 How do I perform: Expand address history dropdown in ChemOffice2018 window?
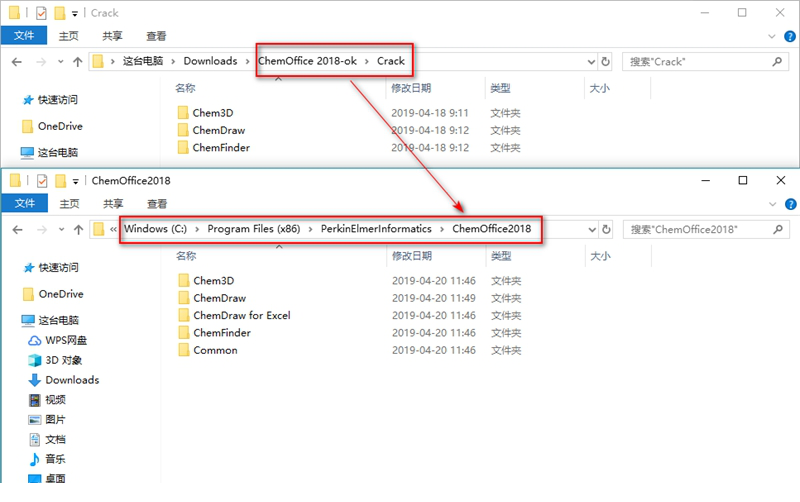point(592,230)
